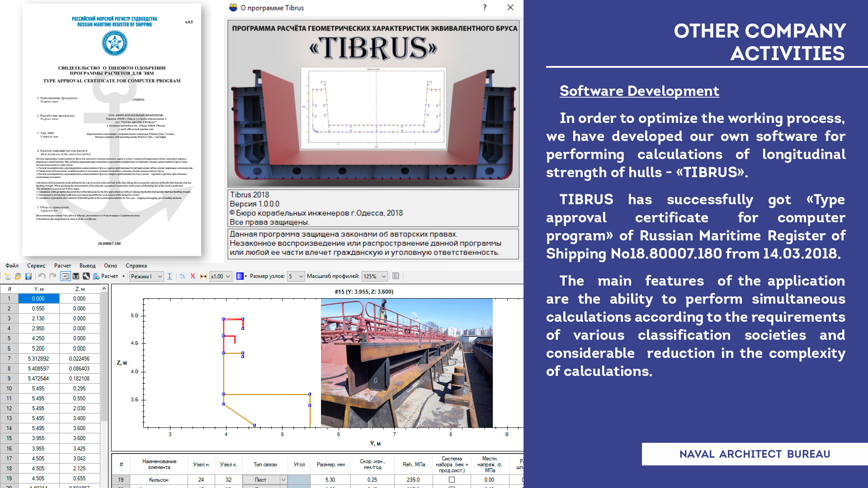The image size is (868, 488).
Task: Click the Тип связи column header
Action: point(265,465)
